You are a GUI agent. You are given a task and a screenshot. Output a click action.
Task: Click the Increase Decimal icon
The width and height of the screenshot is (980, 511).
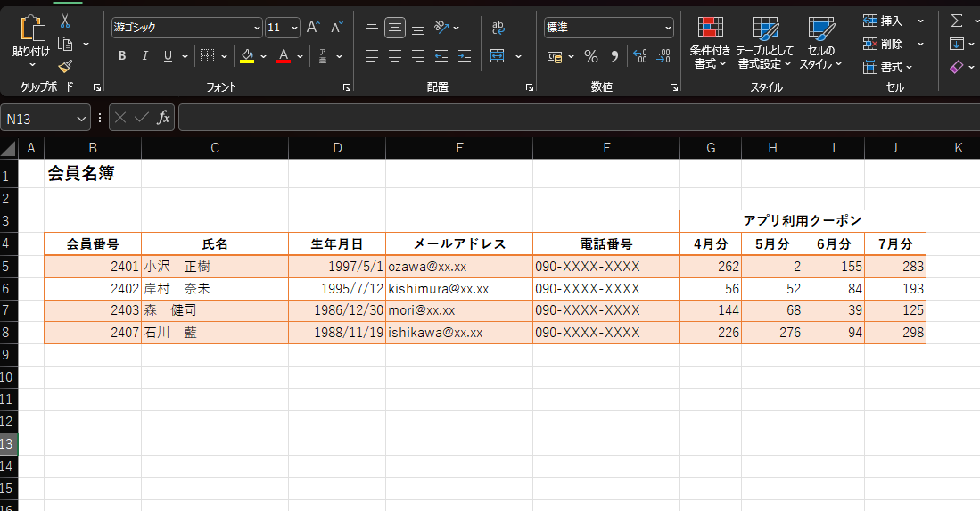[639, 56]
